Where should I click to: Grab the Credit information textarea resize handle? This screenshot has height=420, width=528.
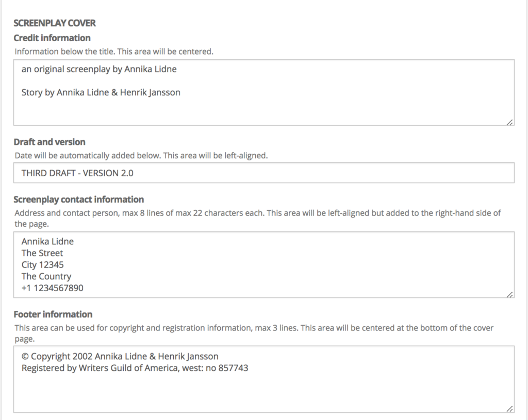click(509, 122)
